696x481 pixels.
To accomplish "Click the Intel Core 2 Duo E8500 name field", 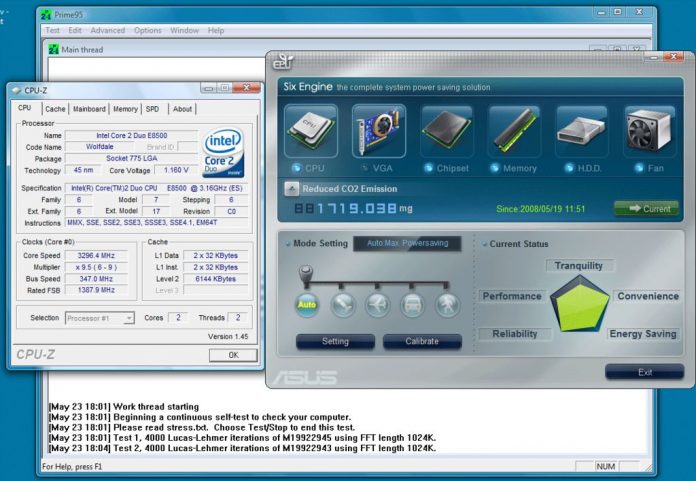I will point(131,135).
